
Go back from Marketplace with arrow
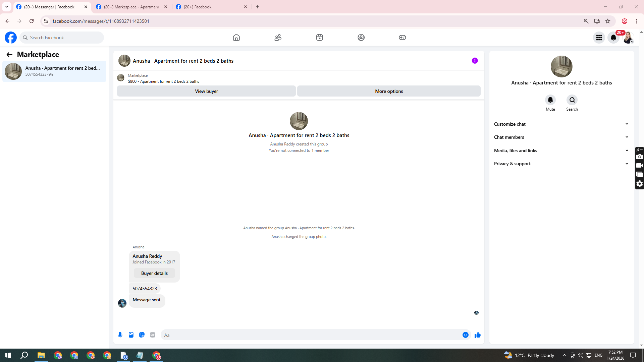9,54
